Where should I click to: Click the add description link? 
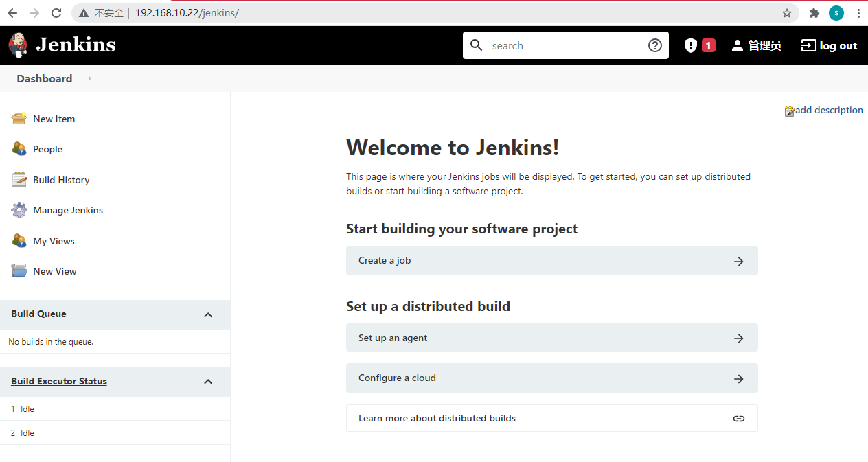(828, 110)
